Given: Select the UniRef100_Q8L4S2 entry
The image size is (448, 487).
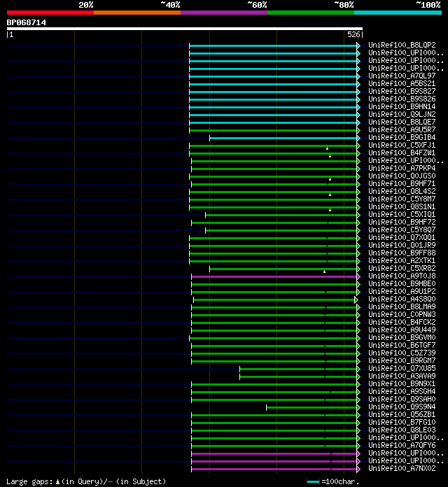Looking at the screenshot, I should tap(402, 191).
